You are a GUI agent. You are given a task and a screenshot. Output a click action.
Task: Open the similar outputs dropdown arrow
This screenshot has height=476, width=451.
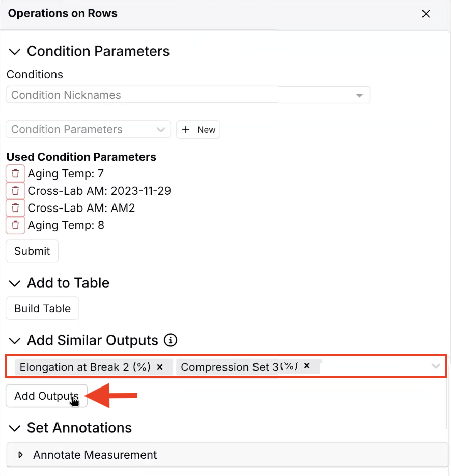pos(436,366)
